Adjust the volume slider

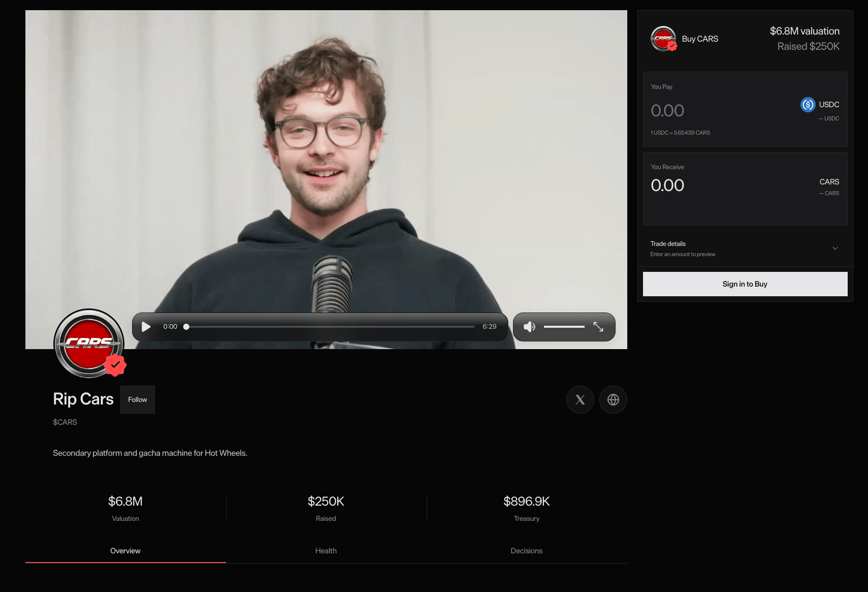point(564,327)
